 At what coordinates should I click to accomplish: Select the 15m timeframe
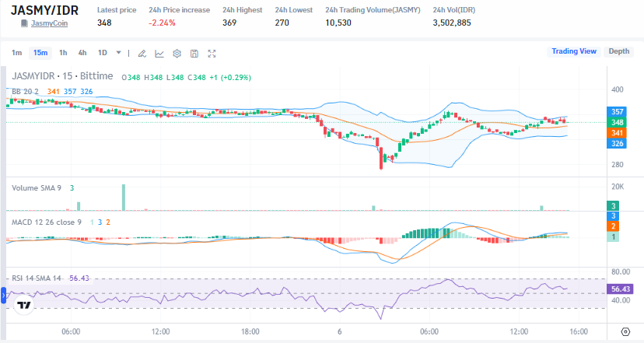(x=40, y=53)
